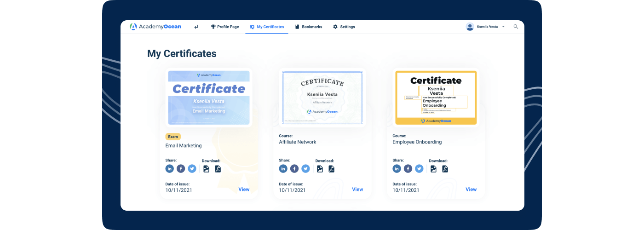The image size is (644, 230).
Task: Click the Kseniia Vesta username text
Action: point(487,27)
